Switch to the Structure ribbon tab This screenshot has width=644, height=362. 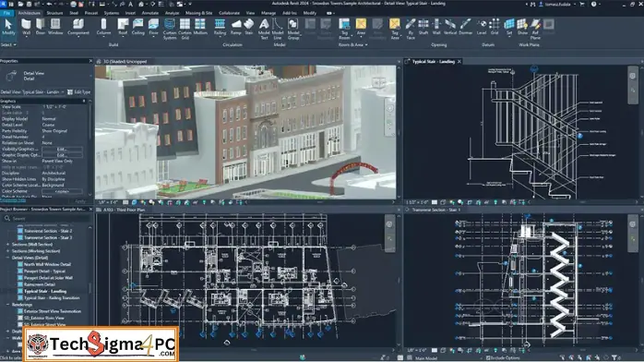tap(54, 13)
